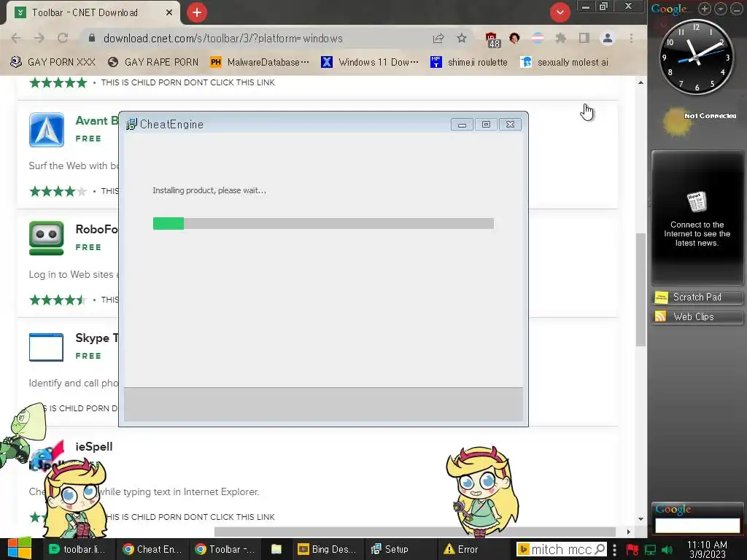
Task: View site info via the lock icon
Action: [92, 38]
